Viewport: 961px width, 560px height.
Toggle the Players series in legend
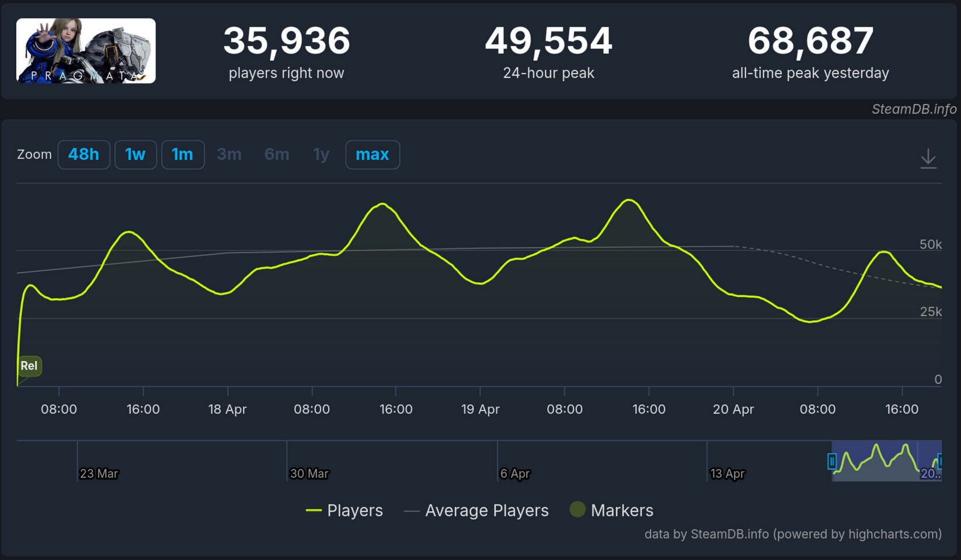click(x=344, y=510)
